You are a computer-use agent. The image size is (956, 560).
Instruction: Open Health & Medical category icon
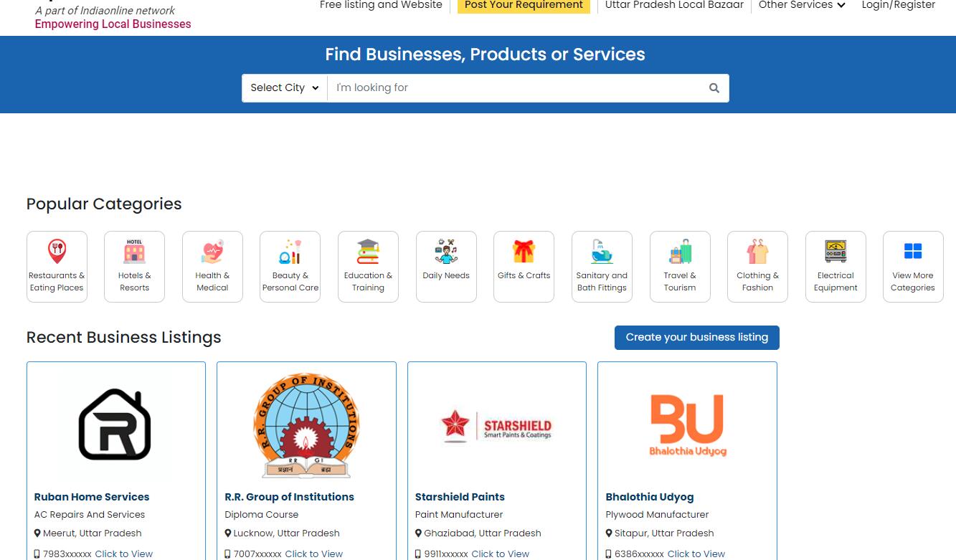pos(212,251)
